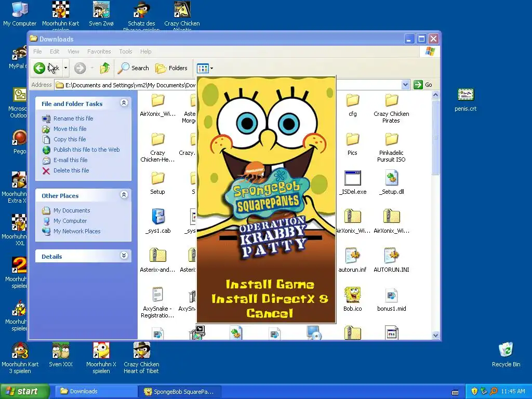
Task: Select the Pics folder
Action: click(353, 144)
